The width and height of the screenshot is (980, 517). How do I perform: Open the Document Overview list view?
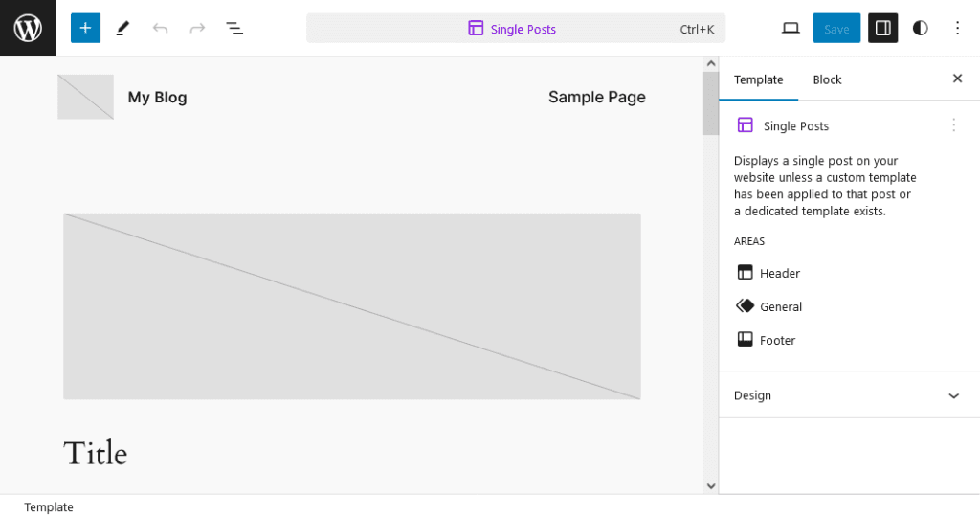(234, 28)
